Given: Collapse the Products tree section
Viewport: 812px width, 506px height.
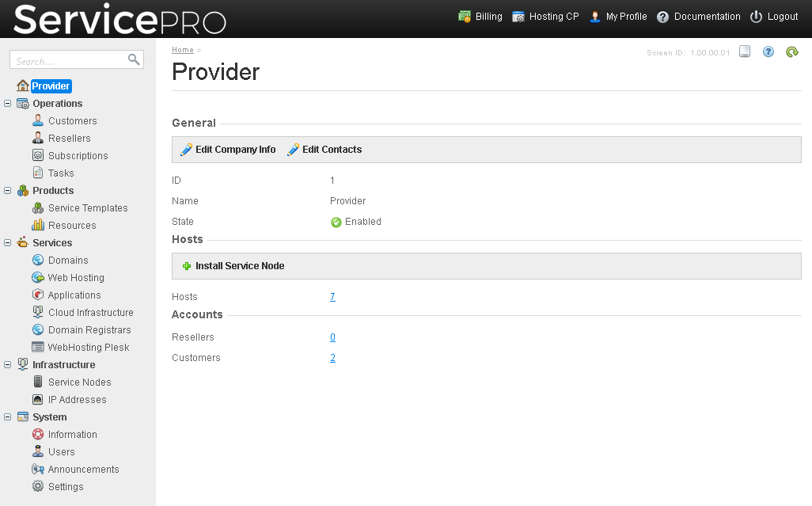Looking at the screenshot, I should point(8,191).
